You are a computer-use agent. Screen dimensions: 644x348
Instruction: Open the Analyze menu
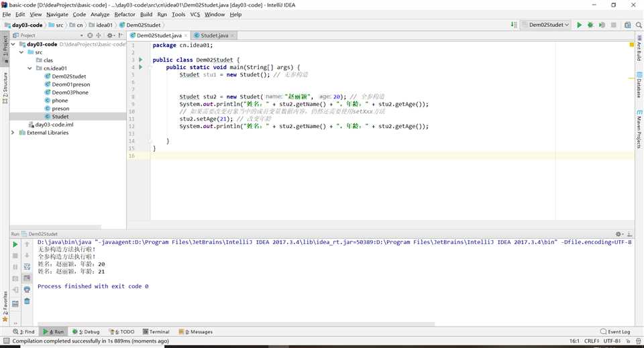pos(100,14)
